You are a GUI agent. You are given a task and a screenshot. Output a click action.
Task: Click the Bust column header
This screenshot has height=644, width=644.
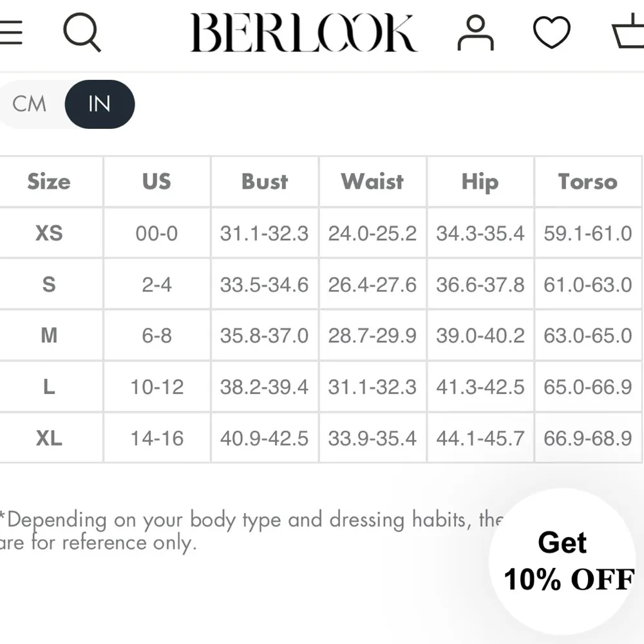click(x=264, y=182)
